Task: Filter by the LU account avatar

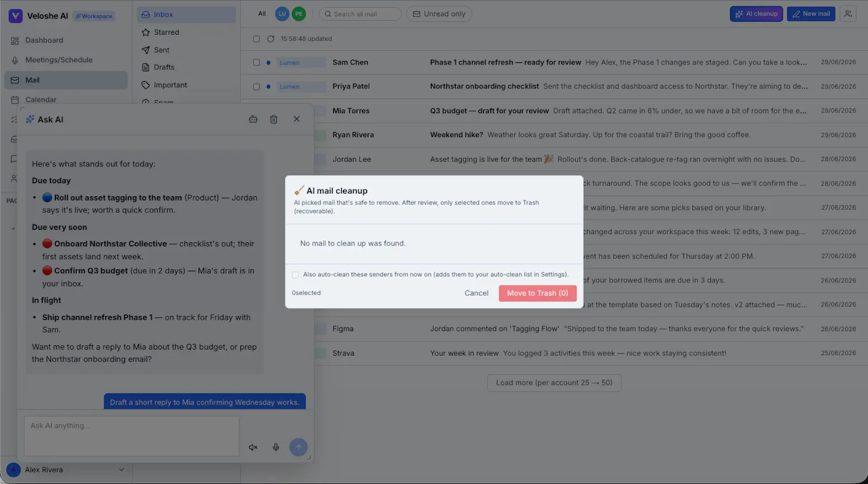Action: pyautogui.click(x=282, y=14)
